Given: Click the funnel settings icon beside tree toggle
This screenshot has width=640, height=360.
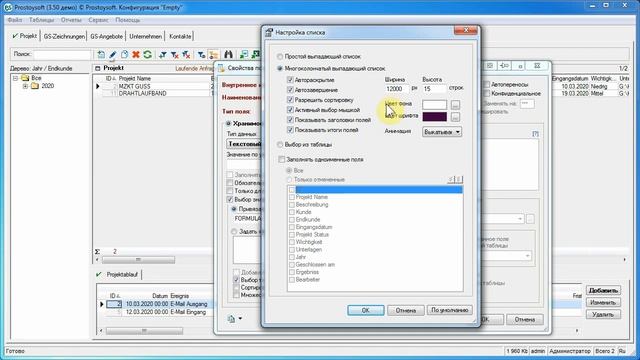Looking at the screenshot, I should (x=201, y=54).
